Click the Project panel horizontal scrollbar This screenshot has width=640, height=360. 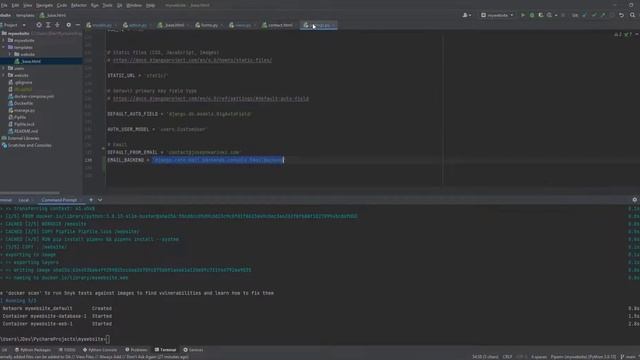click(x=30, y=193)
